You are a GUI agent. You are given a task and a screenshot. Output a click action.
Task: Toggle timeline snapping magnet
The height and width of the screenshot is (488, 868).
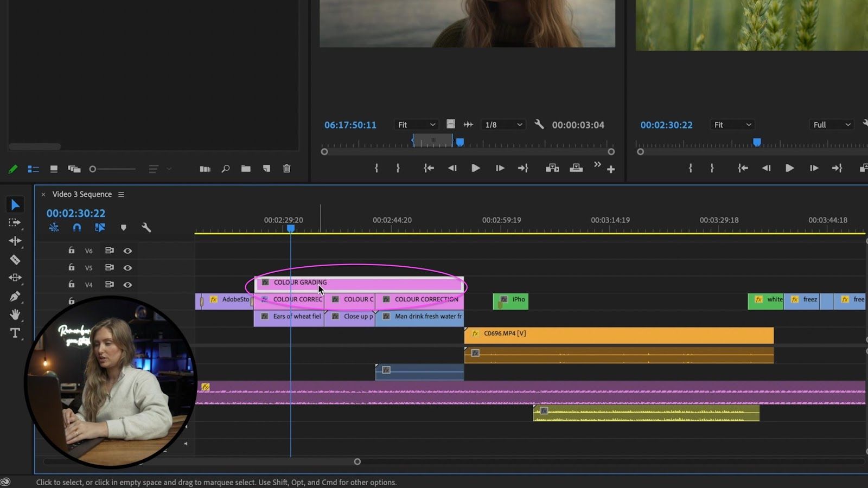77,228
